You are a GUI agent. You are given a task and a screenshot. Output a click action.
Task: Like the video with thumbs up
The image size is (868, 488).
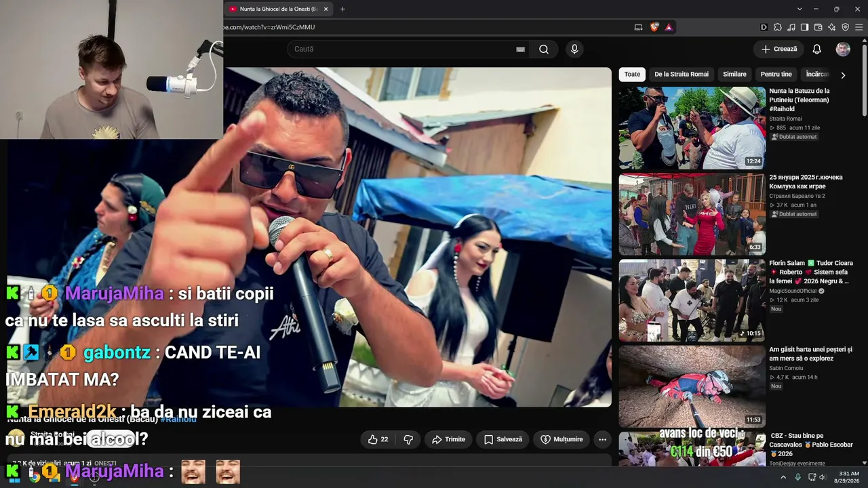(x=378, y=439)
